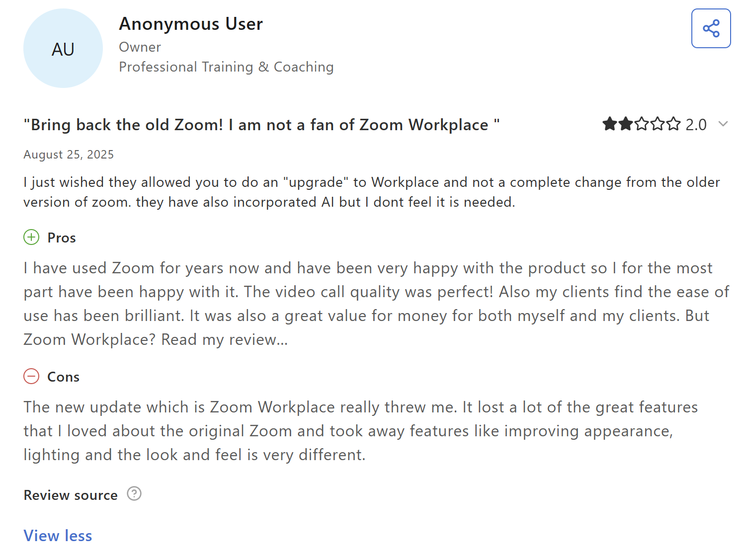The image size is (747, 560).
Task: Click the AU avatar circle
Action: click(x=63, y=49)
